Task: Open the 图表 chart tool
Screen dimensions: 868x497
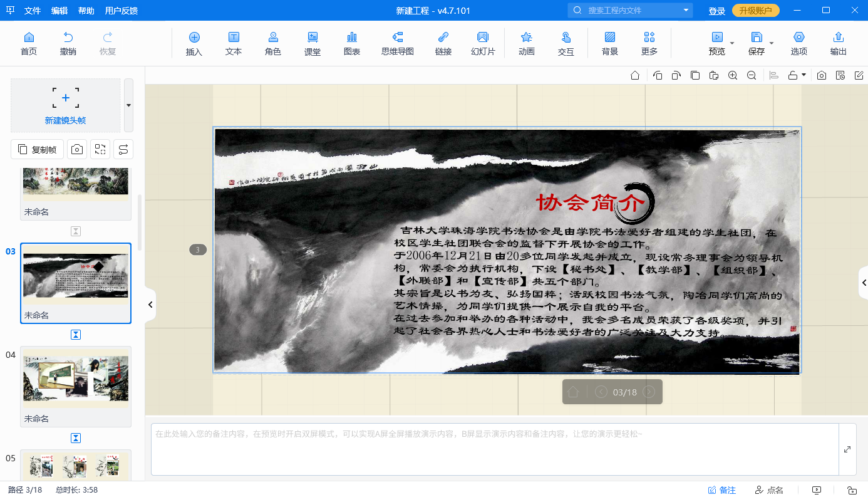Action: [352, 44]
